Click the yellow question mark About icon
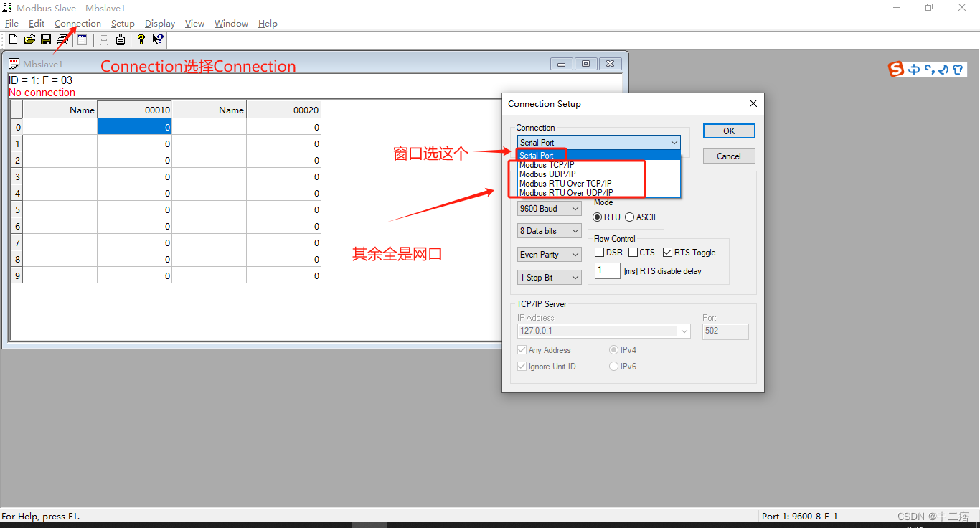 coord(141,39)
